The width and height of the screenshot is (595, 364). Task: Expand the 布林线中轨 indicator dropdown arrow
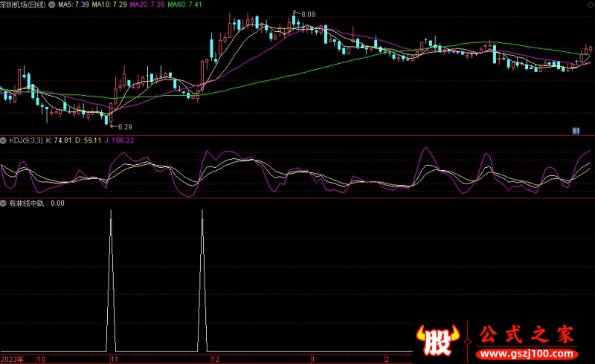point(3,204)
